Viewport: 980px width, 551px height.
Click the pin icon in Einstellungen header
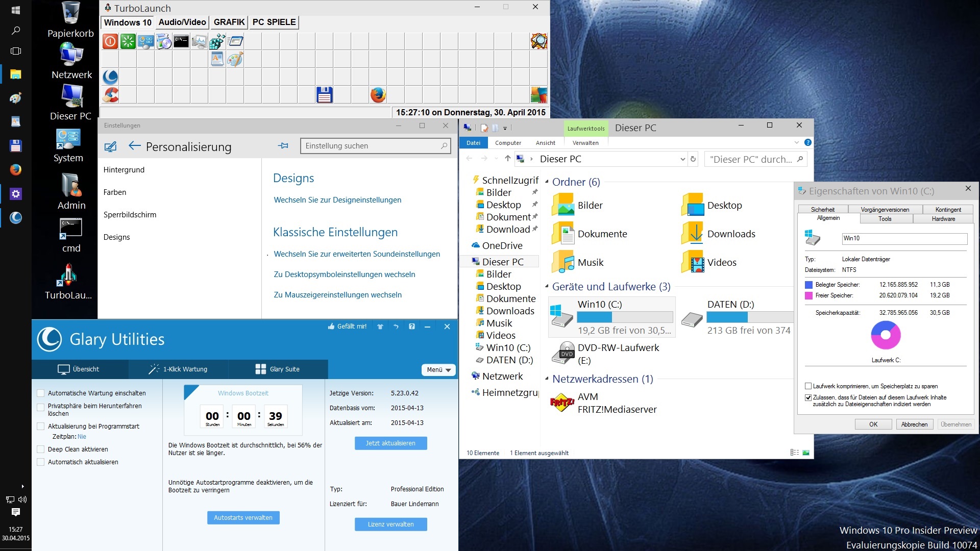coord(283,146)
